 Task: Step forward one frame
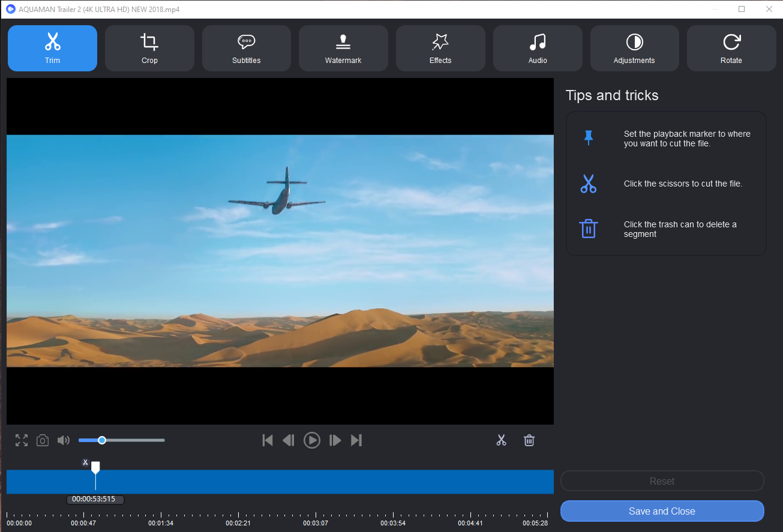coord(335,440)
